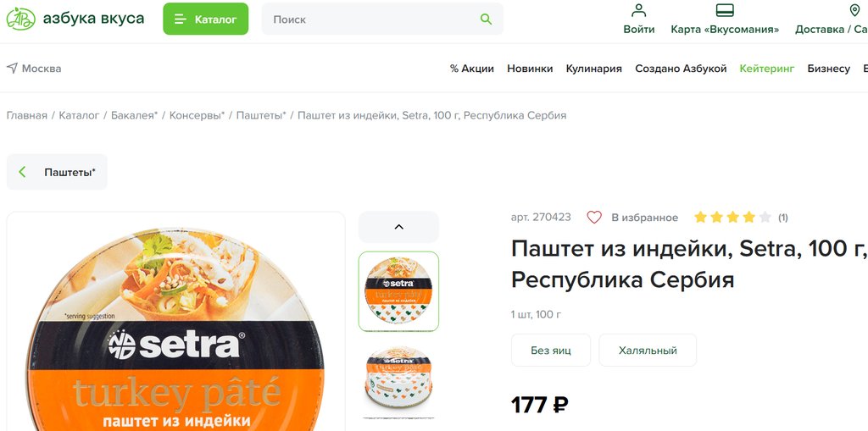868x431 pixels.
Task: Click the magnifier search icon
Action: click(x=486, y=19)
